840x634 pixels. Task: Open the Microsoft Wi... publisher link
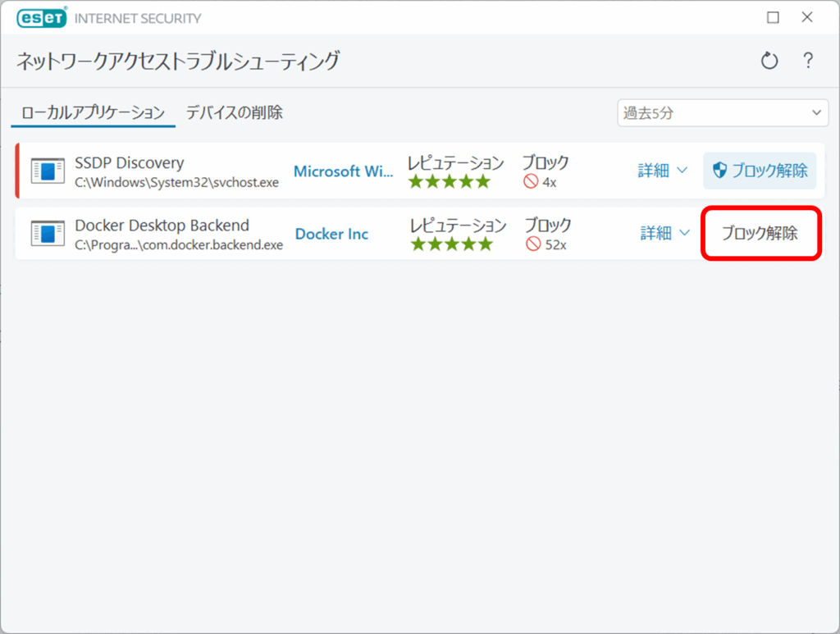click(x=344, y=171)
